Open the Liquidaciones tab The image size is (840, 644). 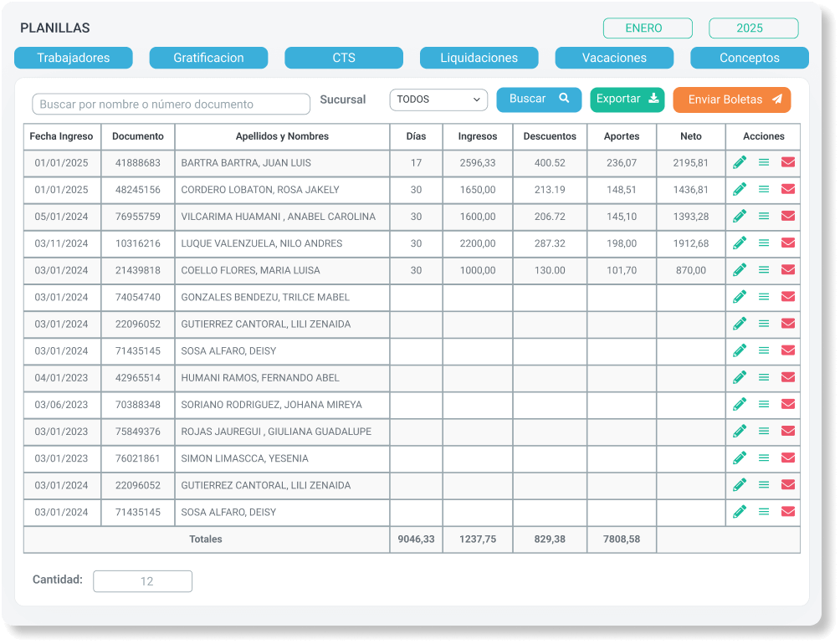pyautogui.click(x=479, y=58)
